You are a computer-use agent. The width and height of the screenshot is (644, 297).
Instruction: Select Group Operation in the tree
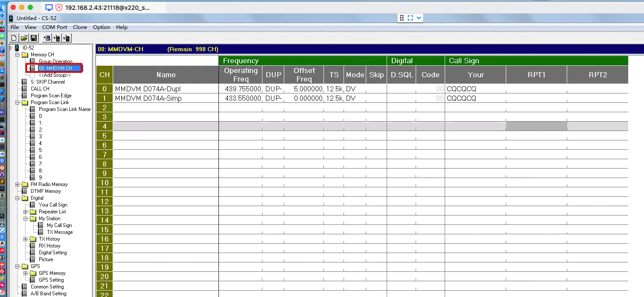point(55,61)
